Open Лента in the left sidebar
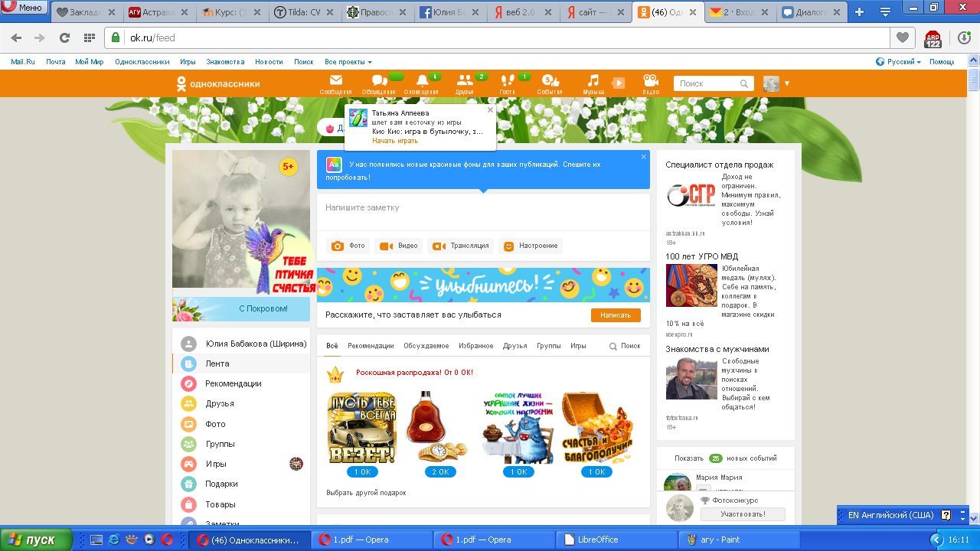Viewport: 980px width, 551px height. (241, 364)
